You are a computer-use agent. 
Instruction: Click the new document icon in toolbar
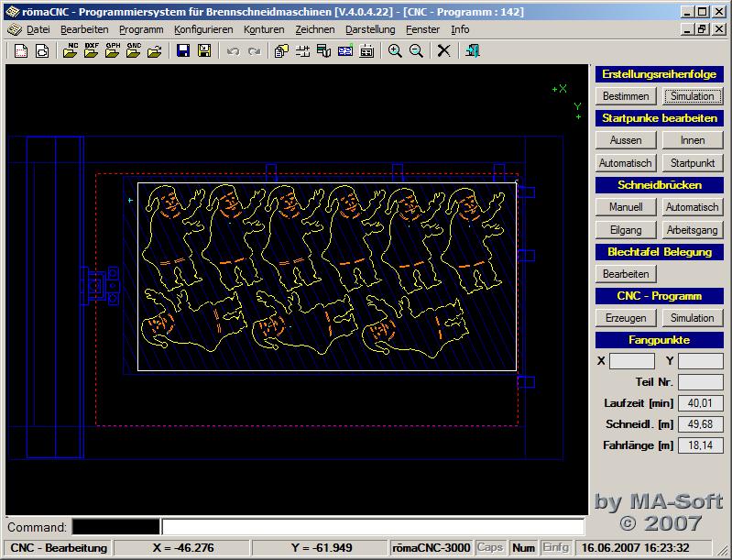point(20,51)
